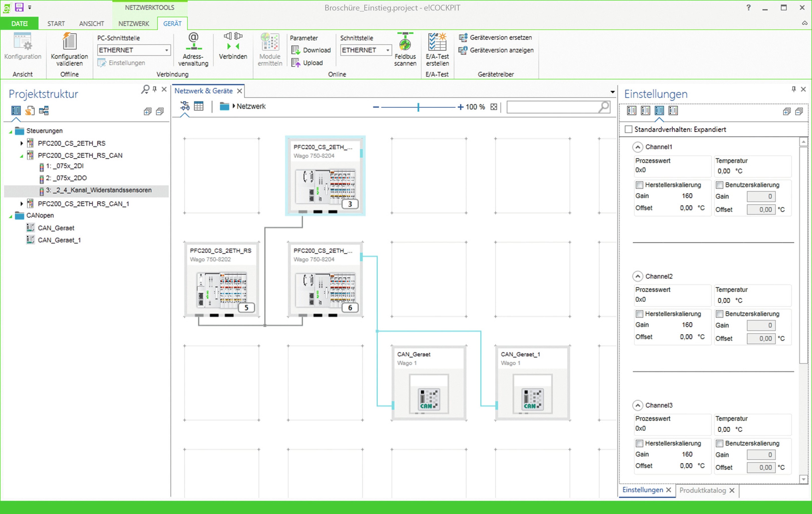Switch to Produktkatalog tab
The image size is (812, 514).
click(702, 490)
